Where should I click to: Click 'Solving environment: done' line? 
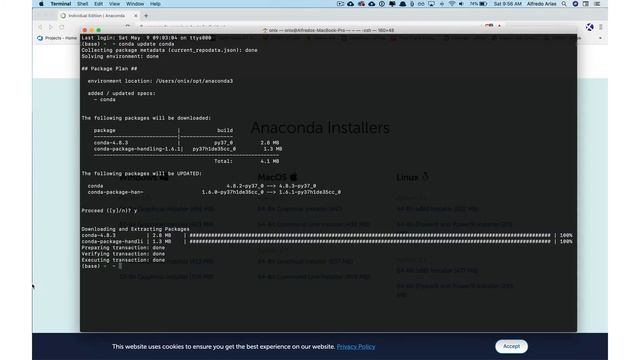coord(120,56)
